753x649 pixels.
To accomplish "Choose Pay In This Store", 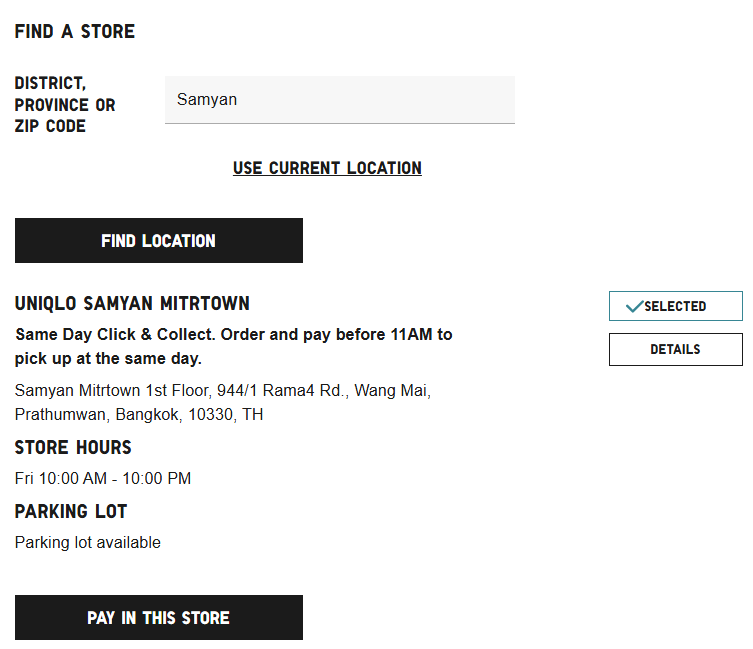I will (159, 617).
